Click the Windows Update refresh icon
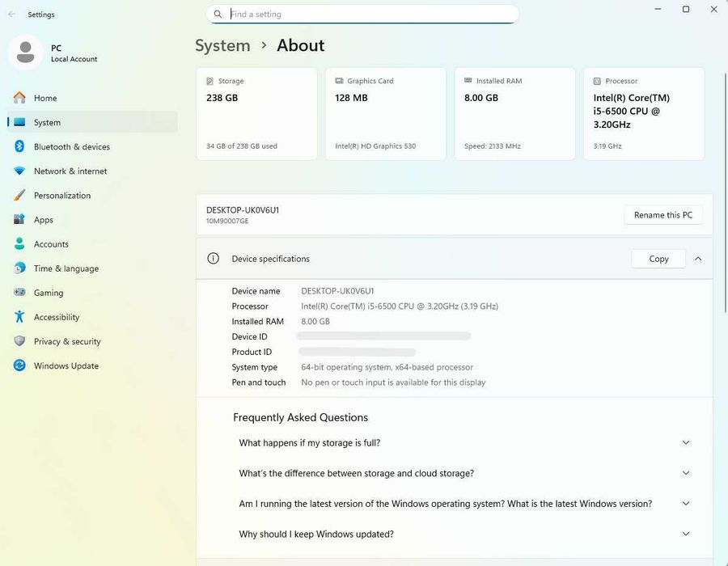Image resolution: width=728 pixels, height=566 pixels. coord(19,365)
